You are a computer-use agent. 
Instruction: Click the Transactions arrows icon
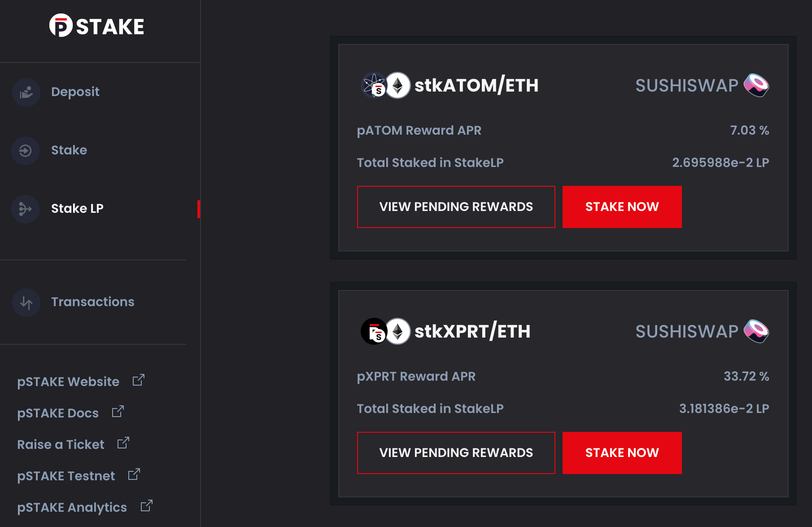(x=26, y=302)
